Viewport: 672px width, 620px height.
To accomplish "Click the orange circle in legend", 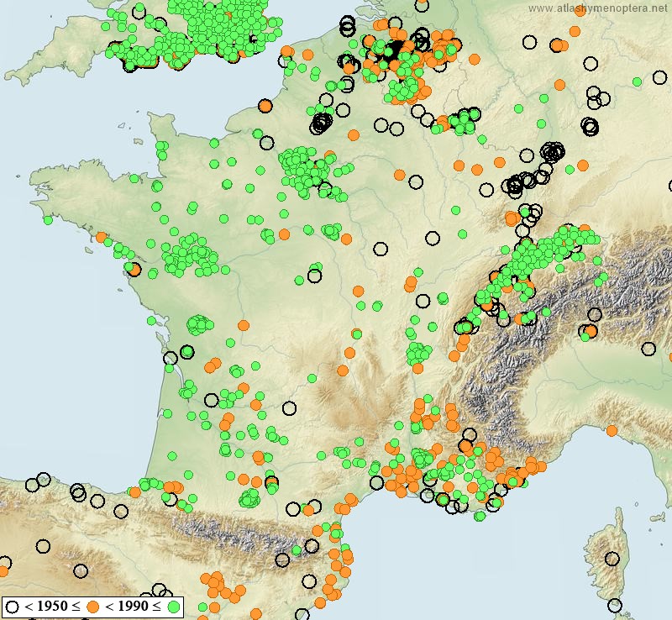I will tap(92, 607).
